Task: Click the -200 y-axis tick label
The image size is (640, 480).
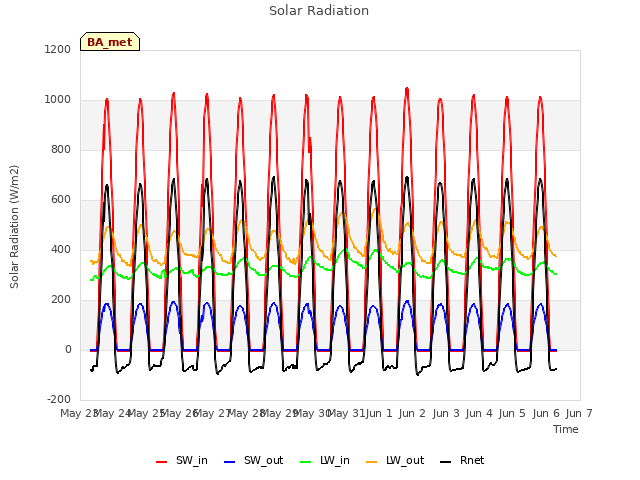Action: pos(59,399)
